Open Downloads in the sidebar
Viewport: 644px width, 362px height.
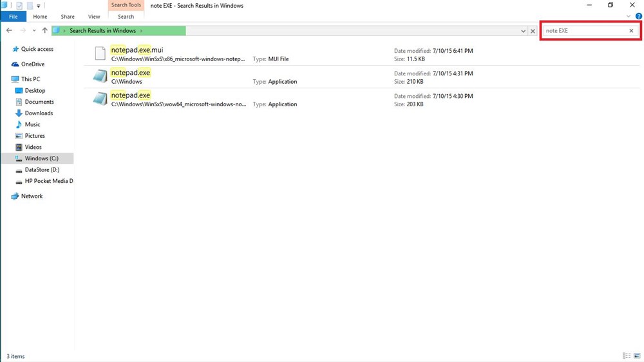point(39,113)
